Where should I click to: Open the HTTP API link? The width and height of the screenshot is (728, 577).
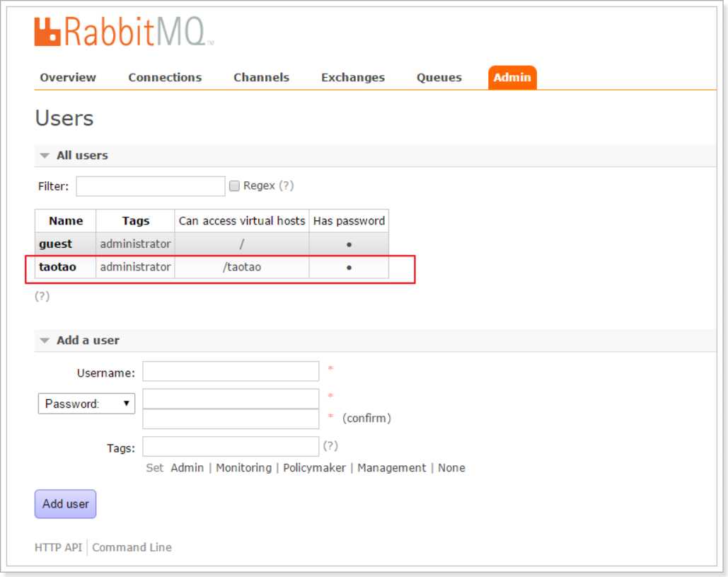58,548
